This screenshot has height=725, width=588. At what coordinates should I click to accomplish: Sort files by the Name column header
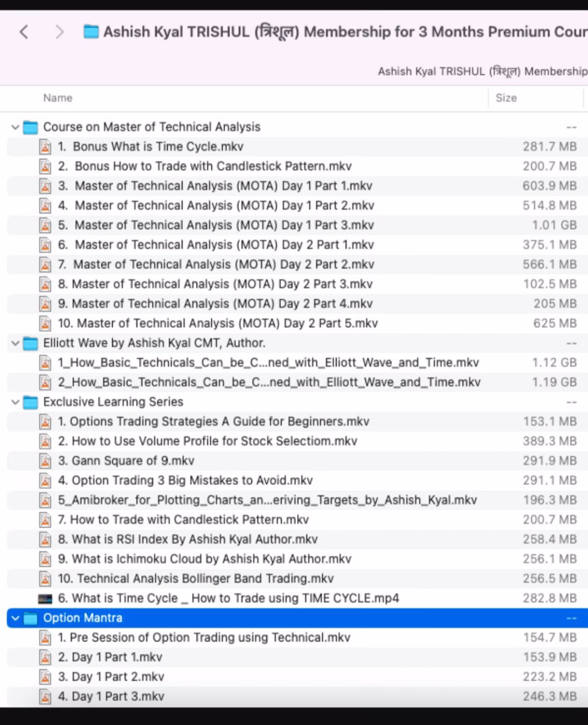[x=58, y=98]
